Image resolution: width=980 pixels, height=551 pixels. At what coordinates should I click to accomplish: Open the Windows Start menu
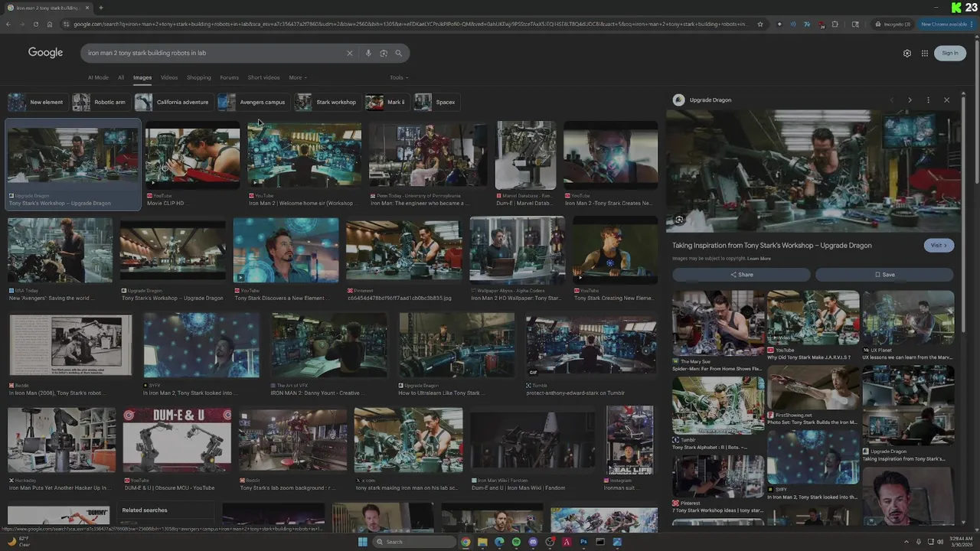(363, 542)
